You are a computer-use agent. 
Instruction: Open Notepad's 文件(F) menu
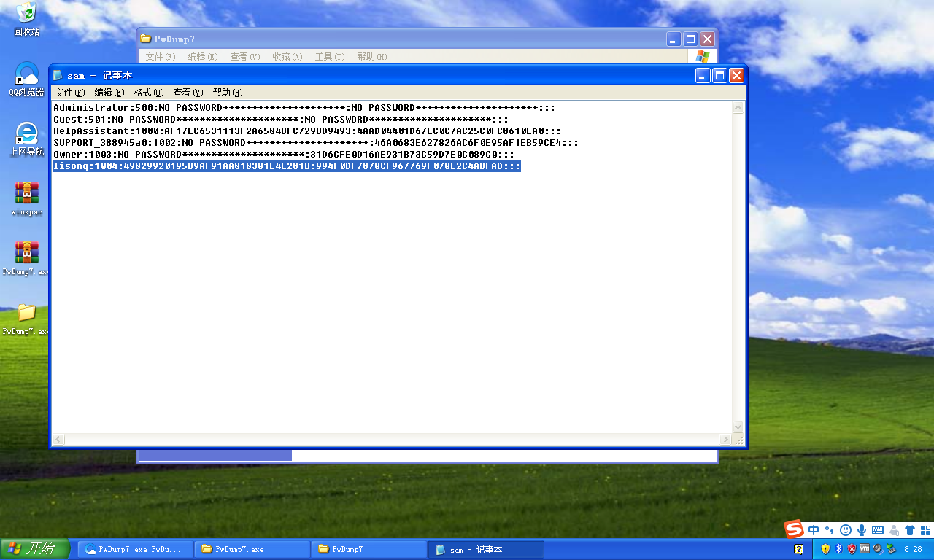(70, 93)
